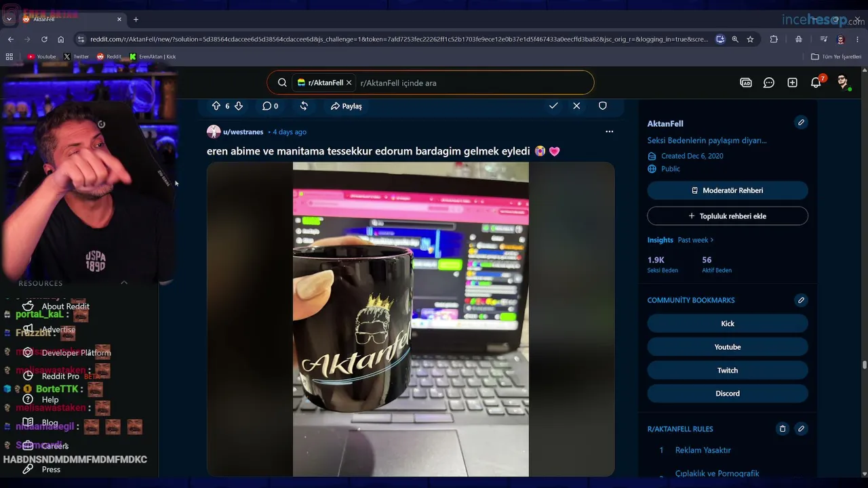Collapse the Resources section

point(123,283)
